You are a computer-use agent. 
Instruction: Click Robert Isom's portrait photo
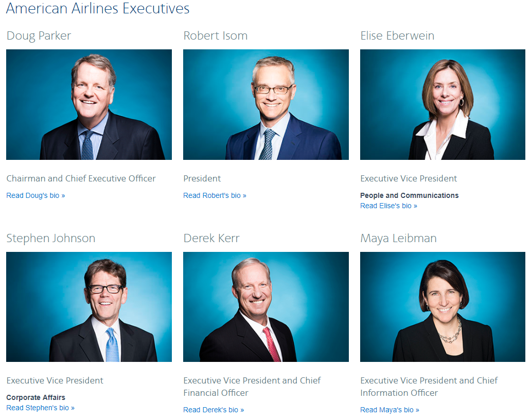pyautogui.click(x=266, y=104)
